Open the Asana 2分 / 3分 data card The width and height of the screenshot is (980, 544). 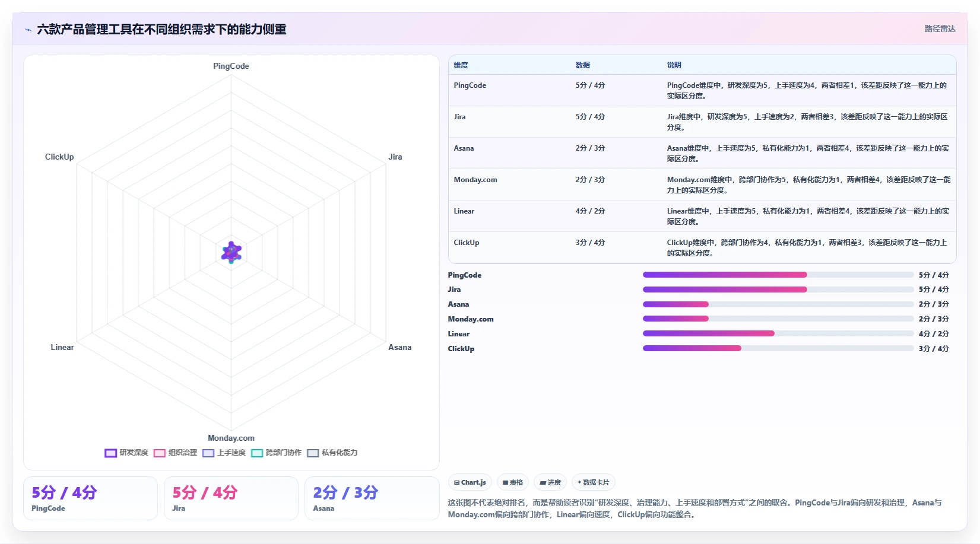click(x=372, y=498)
